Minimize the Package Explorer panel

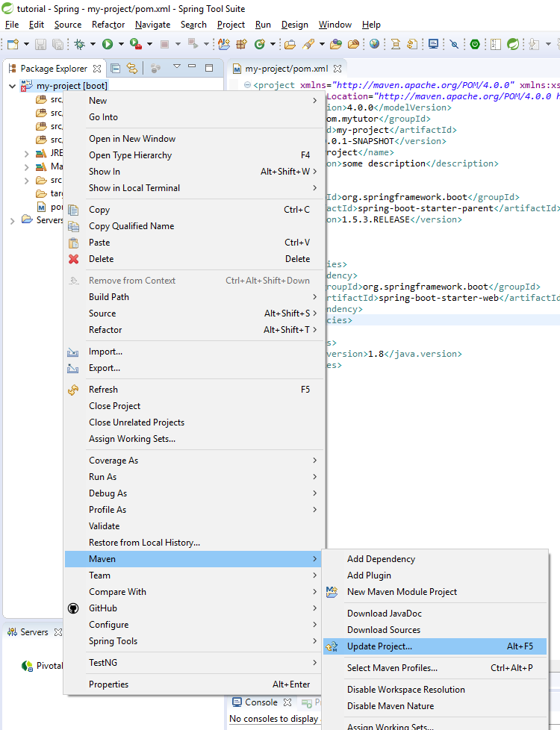pos(192,66)
